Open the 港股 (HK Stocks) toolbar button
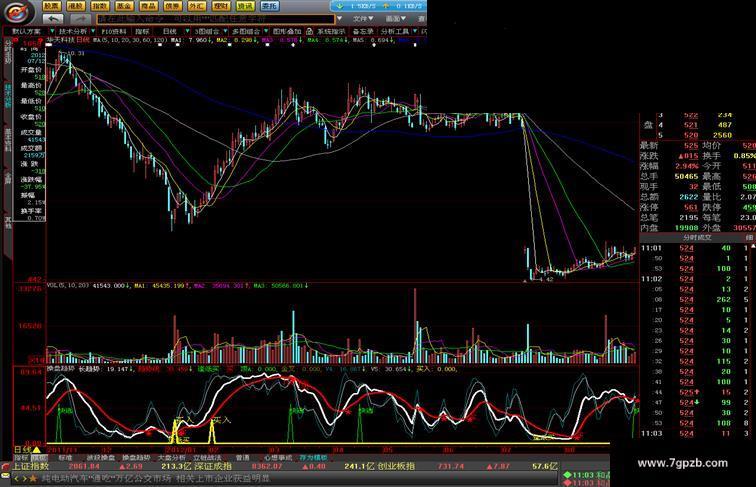Viewport: 756px width, 487px height. pyautogui.click(x=76, y=6)
